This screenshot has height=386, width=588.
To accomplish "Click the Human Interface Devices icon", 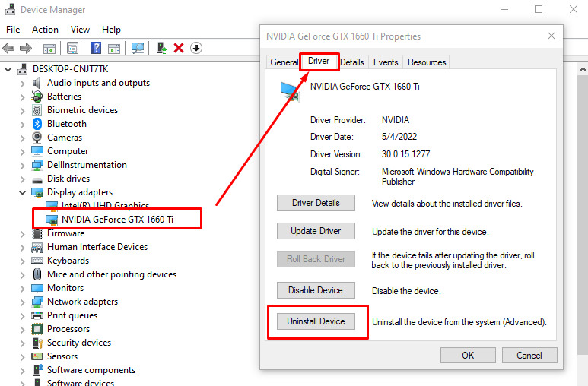I will click(37, 248).
